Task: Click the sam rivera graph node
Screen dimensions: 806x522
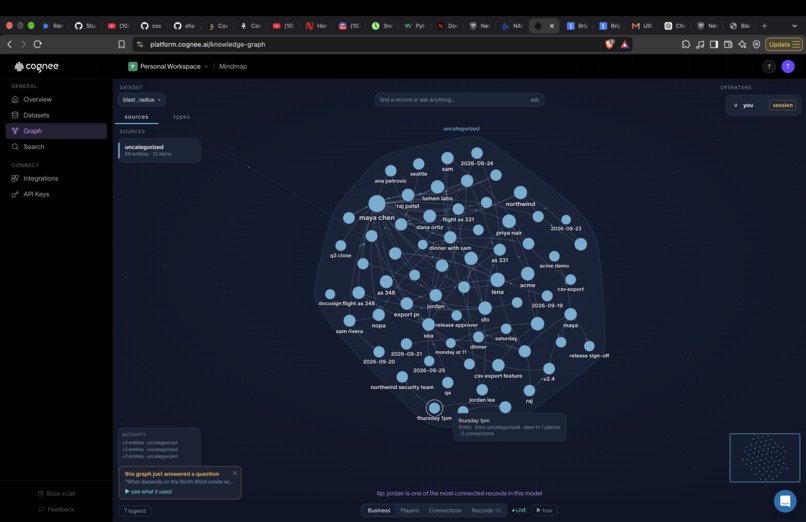Action: (350, 321)
